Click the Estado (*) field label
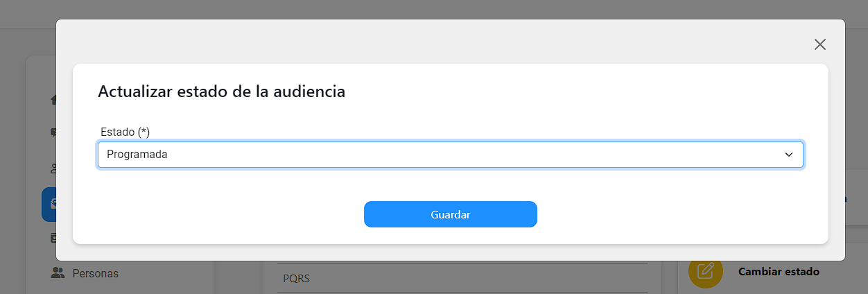The width and height of the screenshot is (868, 294). (125, 132)
